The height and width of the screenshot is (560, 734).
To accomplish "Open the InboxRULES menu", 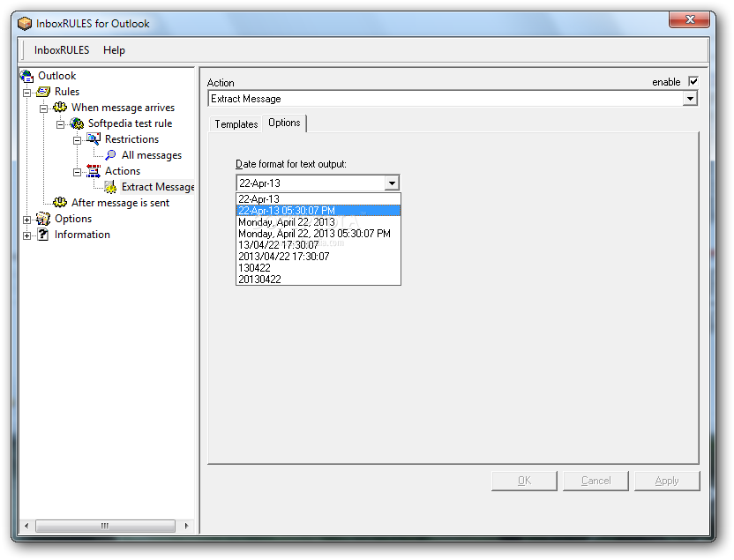I will 62,50.
